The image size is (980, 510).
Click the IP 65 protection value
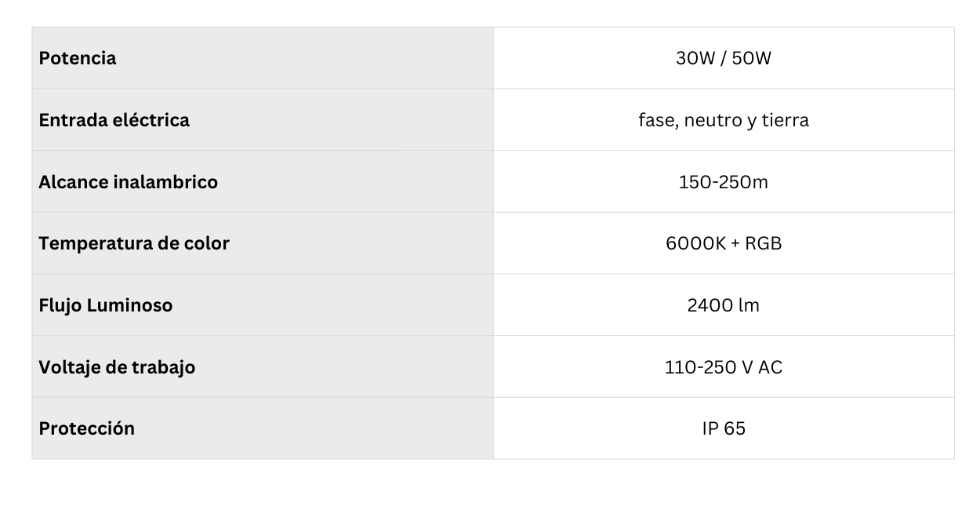point(723,428)
